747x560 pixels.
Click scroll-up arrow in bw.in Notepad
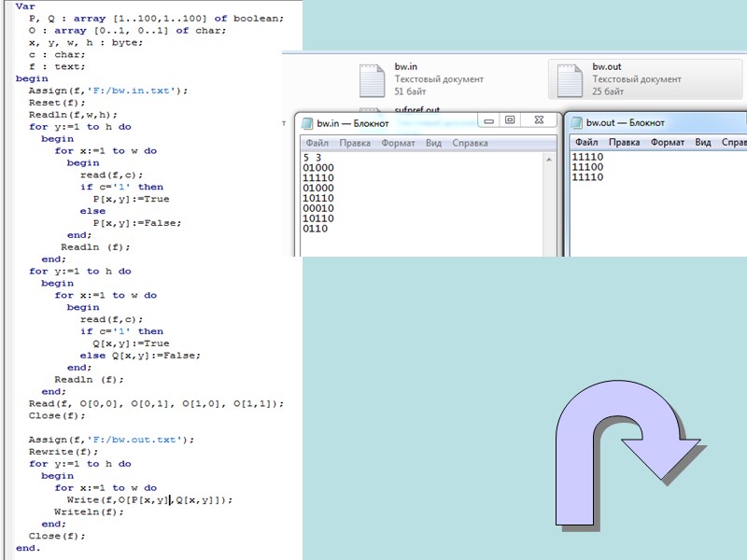tap(549, 160)
